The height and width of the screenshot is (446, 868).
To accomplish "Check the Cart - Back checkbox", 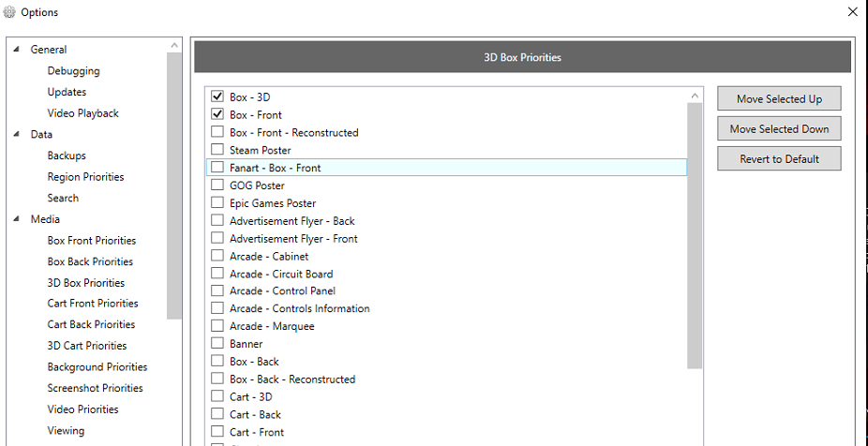I will 217,414.
